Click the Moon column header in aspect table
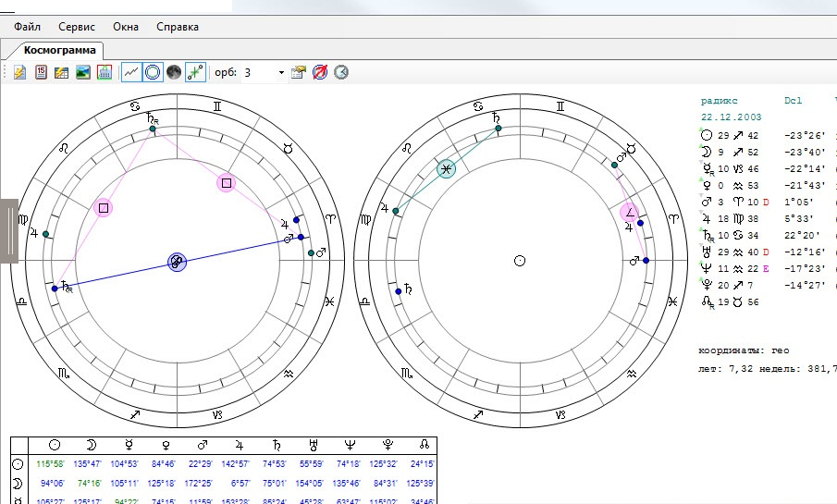 pyautogui.click(x=92, y=445)
